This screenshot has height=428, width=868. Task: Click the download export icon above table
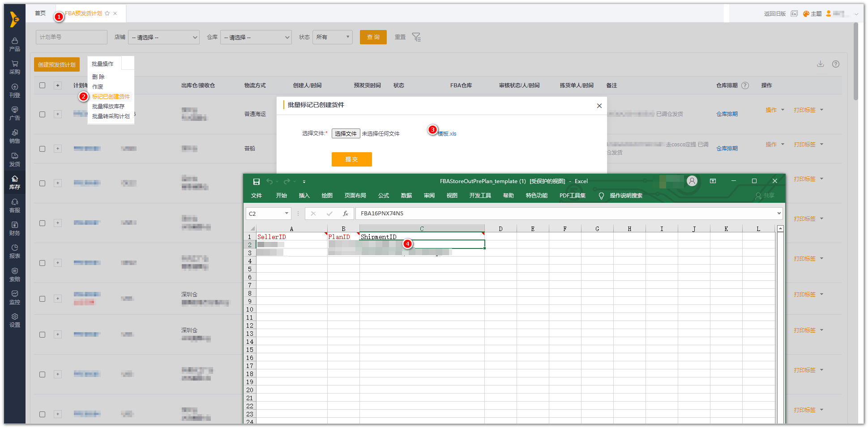820,64
